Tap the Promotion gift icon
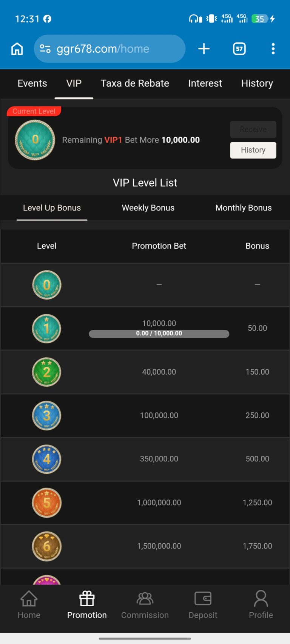 [x=87, y=598]
